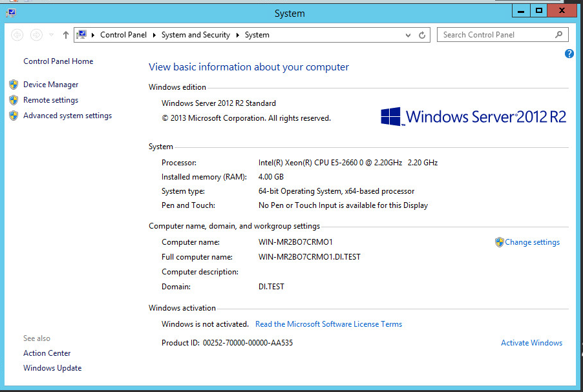Go up one level with the Up arrow
This screenshot has width=583, height=392.
click(x=66, y=35)
